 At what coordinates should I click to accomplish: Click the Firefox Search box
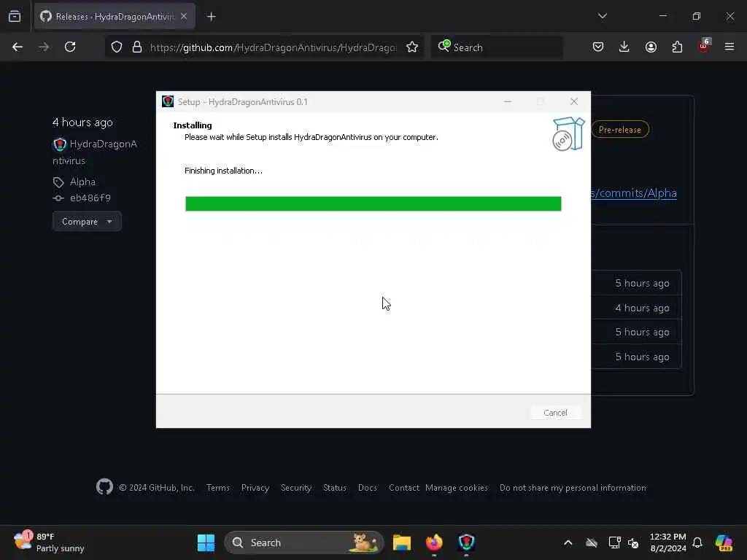(x=497, y=47)
